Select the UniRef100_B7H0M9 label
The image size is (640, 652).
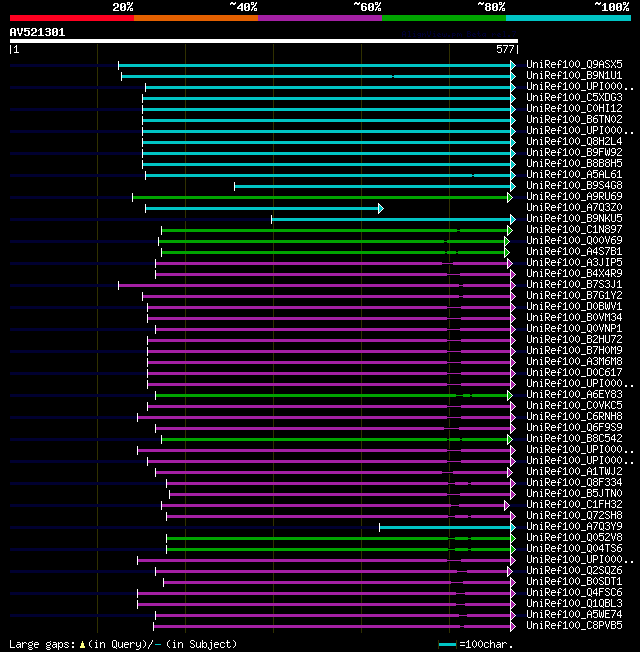(574, 351)
